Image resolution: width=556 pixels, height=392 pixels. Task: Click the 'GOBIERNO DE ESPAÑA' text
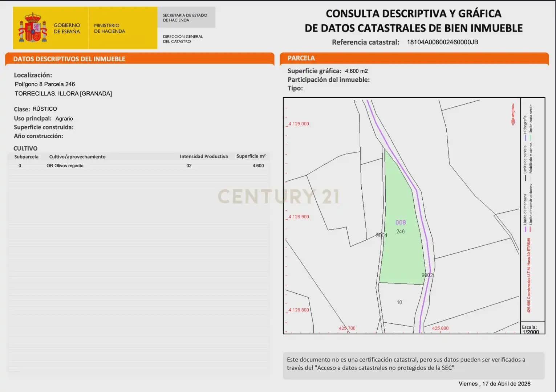(x=67, y=28)
